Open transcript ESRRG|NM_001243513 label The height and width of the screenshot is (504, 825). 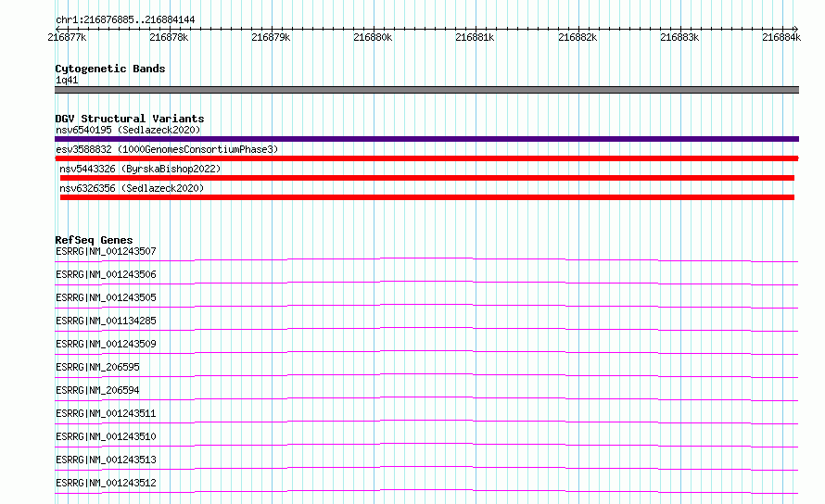click(106, 460)
